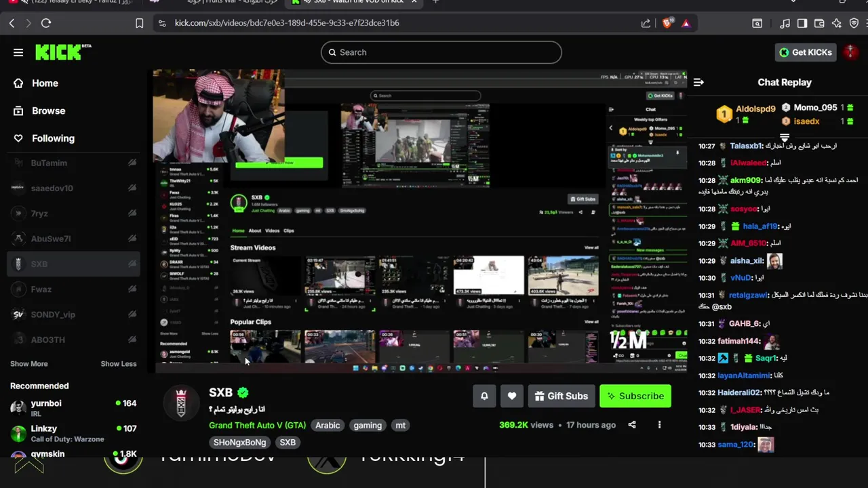Open SONDY_vip channel in sidebar
The image size is (868, 488).
point(73,314)
